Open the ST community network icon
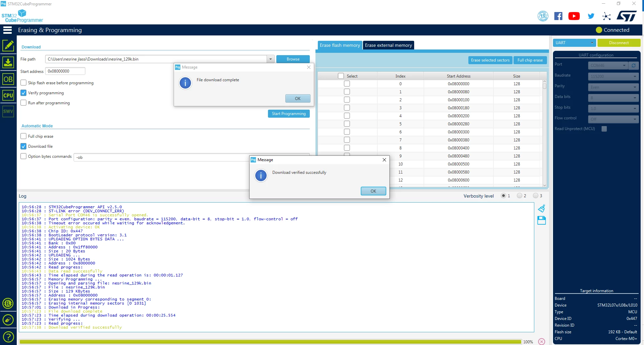 [607, 16]
